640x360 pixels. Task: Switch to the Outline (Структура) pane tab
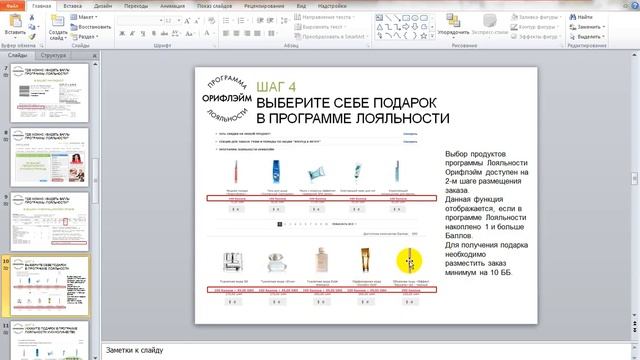(53, 55)
